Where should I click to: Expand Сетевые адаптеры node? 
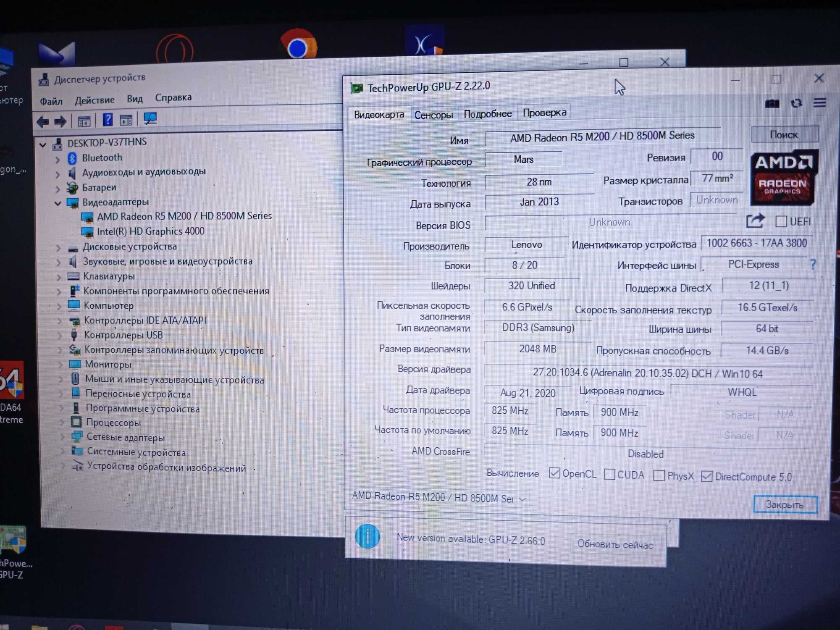coord(62,437)
